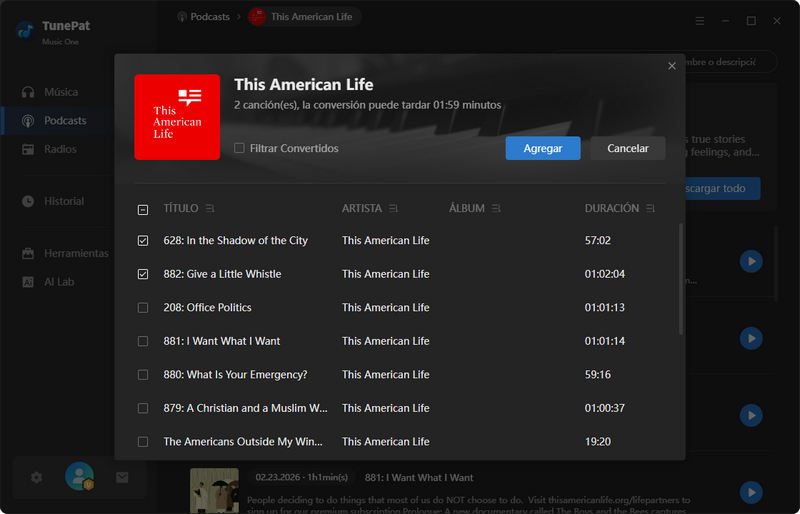Check 880: What Is Your Emergency?
Viewport: 800px width, 514px height.
[x=143, y=375]
